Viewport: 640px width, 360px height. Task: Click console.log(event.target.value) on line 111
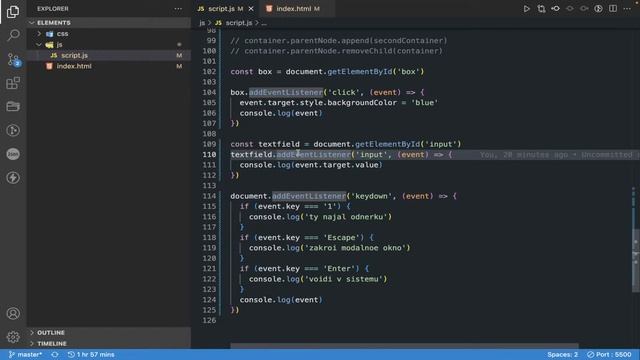coord(311,165)
